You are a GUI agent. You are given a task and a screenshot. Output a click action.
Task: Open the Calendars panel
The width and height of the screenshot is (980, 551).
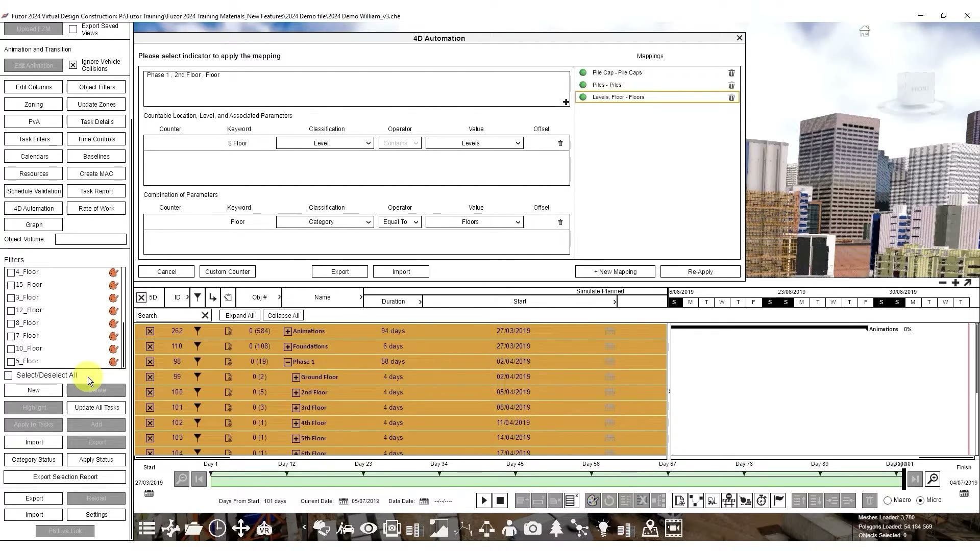pos(34,157)
